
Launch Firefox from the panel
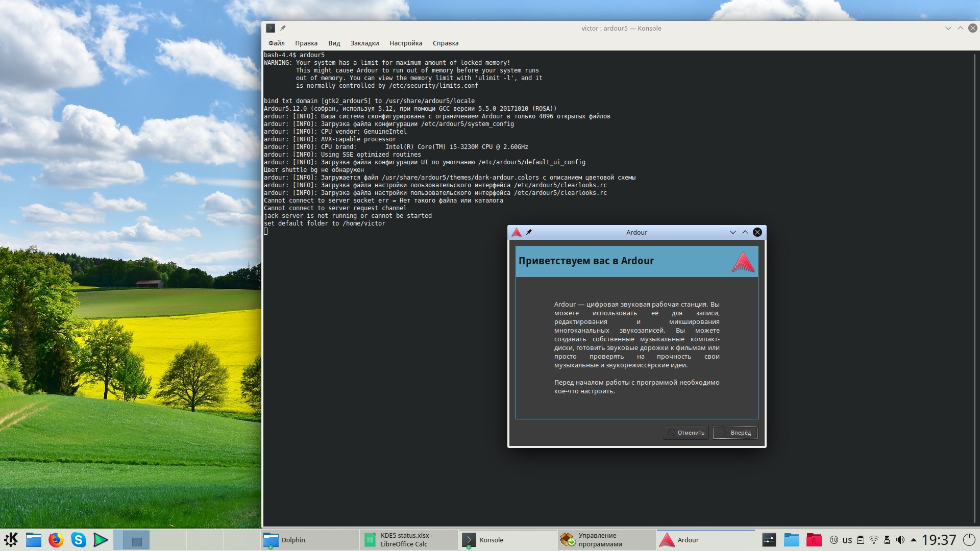56,540
